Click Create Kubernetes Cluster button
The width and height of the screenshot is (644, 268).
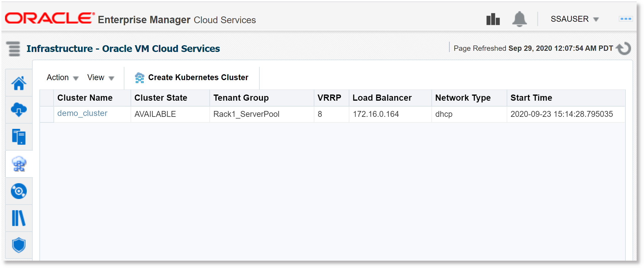192,77
